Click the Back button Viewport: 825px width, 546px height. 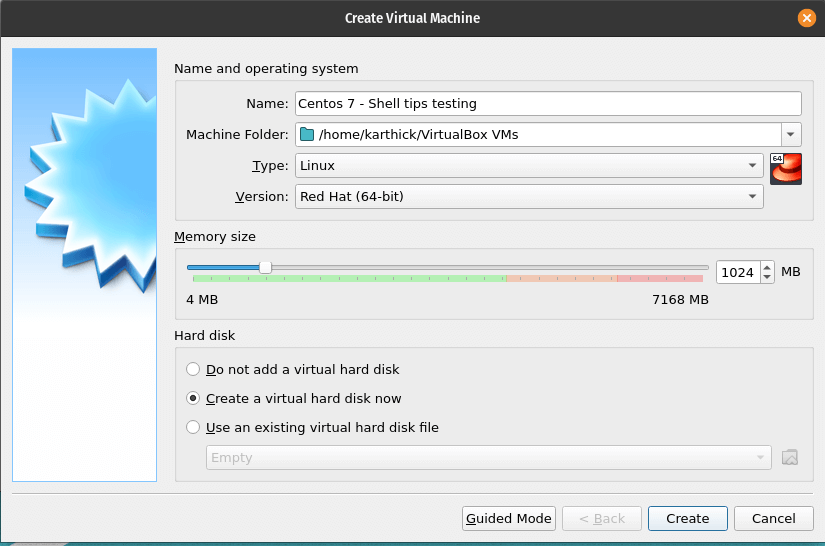point(602,519)
